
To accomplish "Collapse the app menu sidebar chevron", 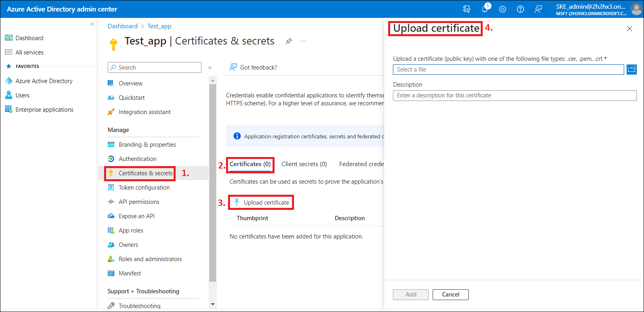I will [210, 68].
